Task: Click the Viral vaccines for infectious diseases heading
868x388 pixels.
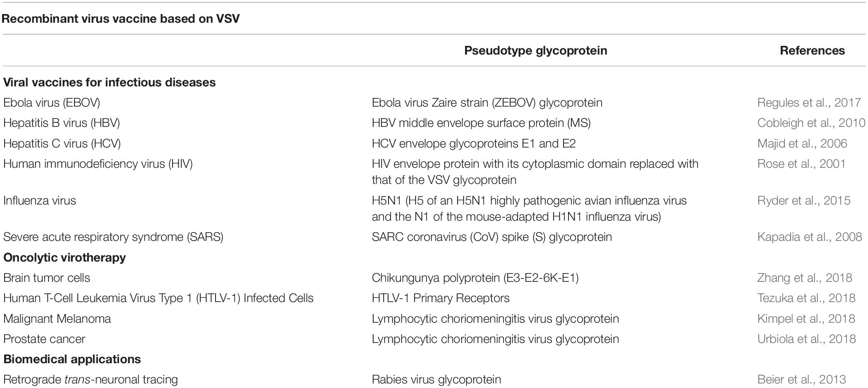Action: click(109, 82)
